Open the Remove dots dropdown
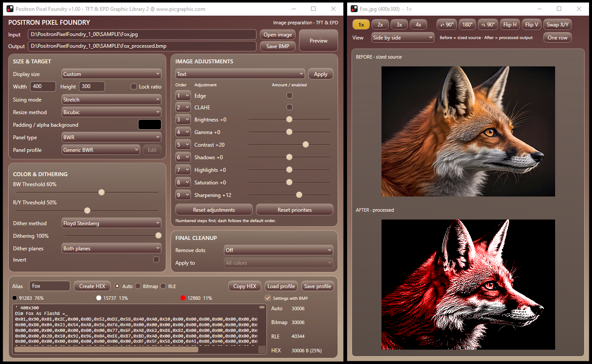 pos(279,250)
